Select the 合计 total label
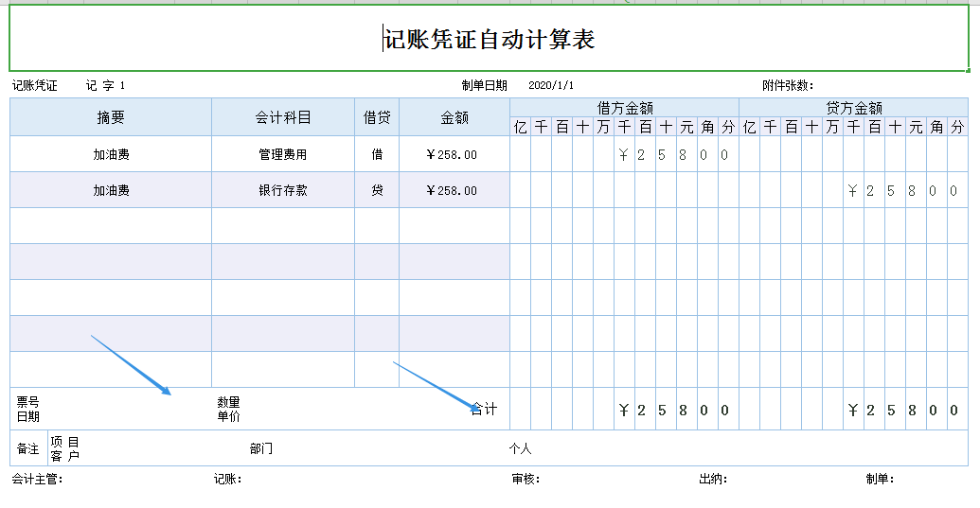980x508 pixels. click(x=485, y=410)
